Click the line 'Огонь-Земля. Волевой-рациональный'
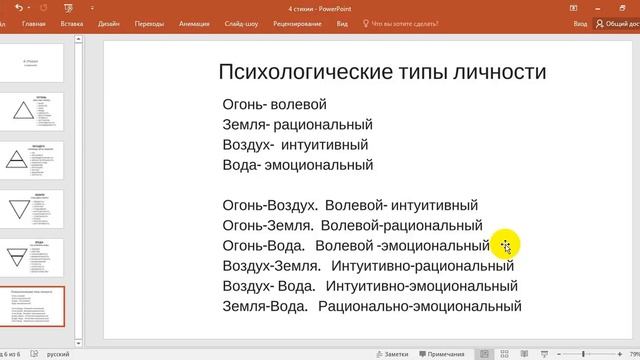 [x=352, y=225]
